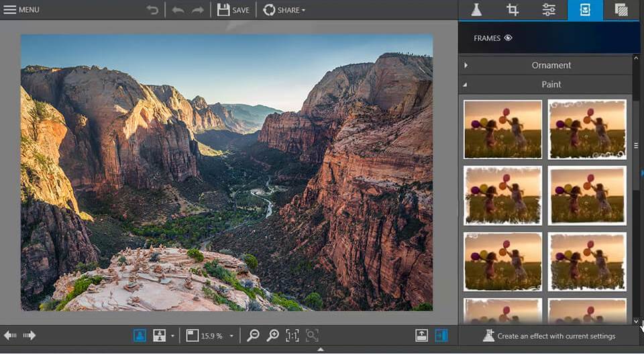Go to the next image arrow
The height and width of the screenshot is (354, 644).
pos(29,335)
